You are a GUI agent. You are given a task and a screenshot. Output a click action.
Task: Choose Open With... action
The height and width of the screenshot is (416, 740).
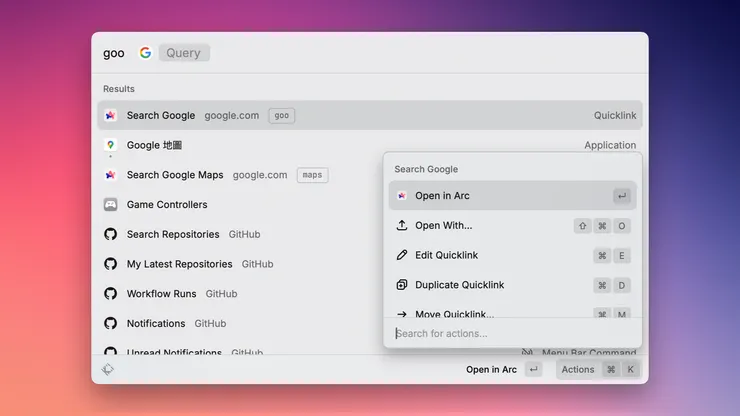pos(513,226)
